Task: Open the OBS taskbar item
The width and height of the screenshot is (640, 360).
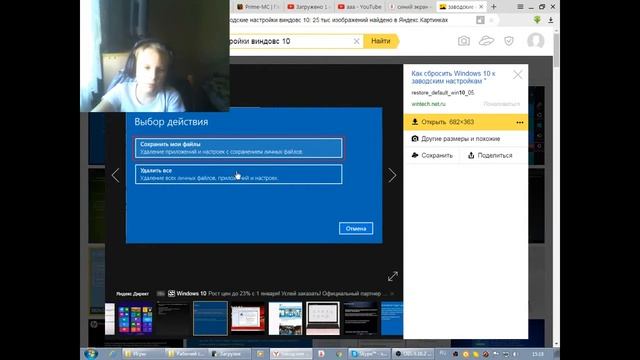Action: coord(413,354)
